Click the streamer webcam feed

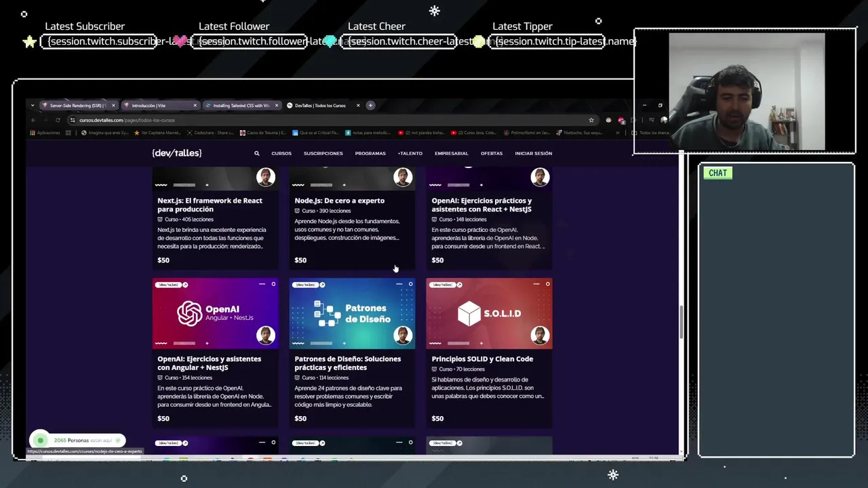(x=747, y=91)
